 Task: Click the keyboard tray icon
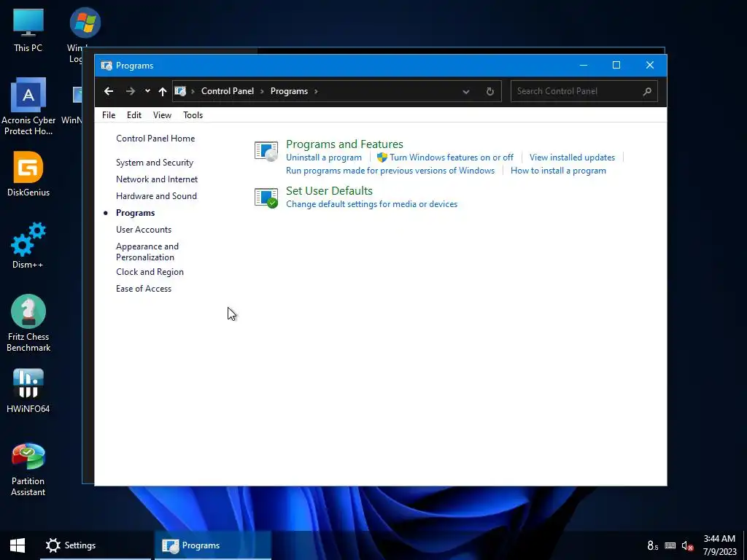[x=670, y=545]
